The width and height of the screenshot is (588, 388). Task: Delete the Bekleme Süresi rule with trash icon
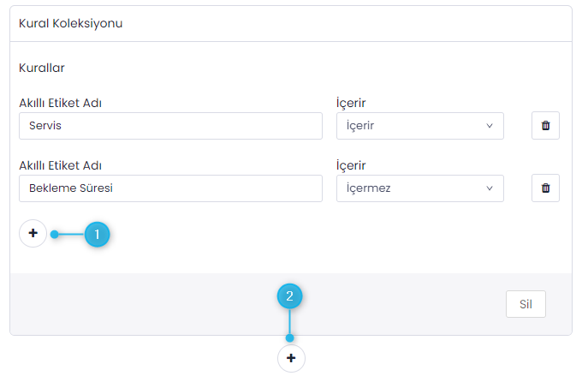tap(545, 188)
